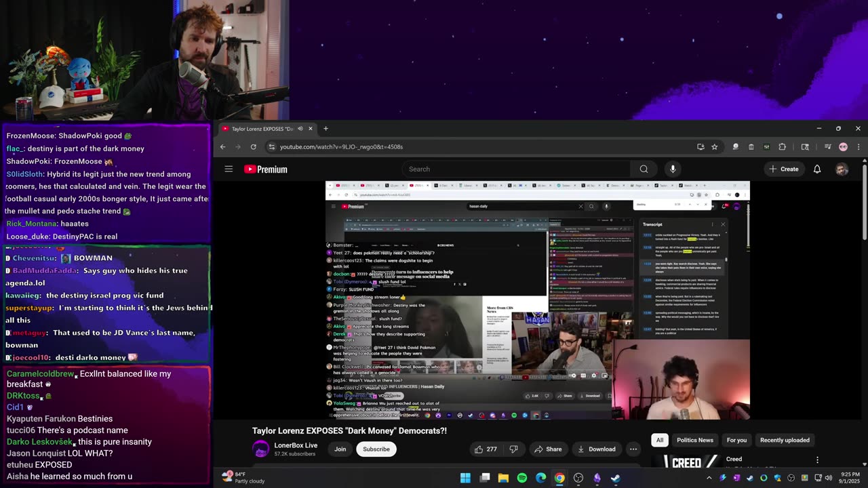Viewport: 868px width, 488px height.
Task: Click the 'Creed' video title
Action: point(734,459)
